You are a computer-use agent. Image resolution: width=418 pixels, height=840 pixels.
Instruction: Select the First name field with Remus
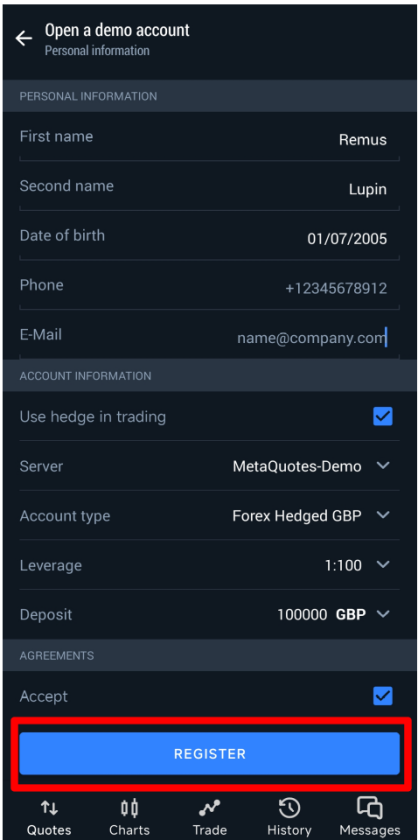click(210, 138)
